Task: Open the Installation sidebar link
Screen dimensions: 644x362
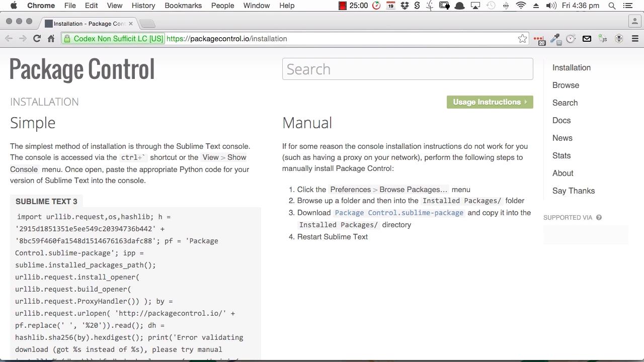Action: pyautogui.click(x=572, y=67)
